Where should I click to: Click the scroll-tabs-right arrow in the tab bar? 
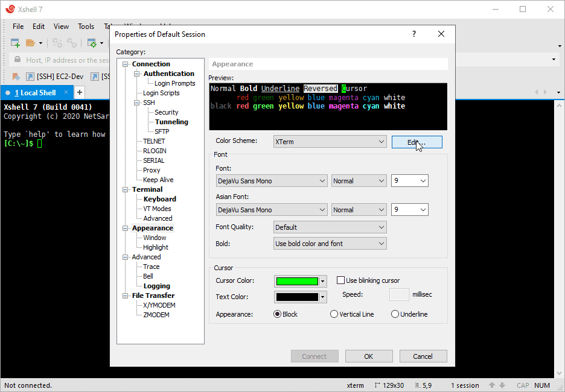coord(545,92)
